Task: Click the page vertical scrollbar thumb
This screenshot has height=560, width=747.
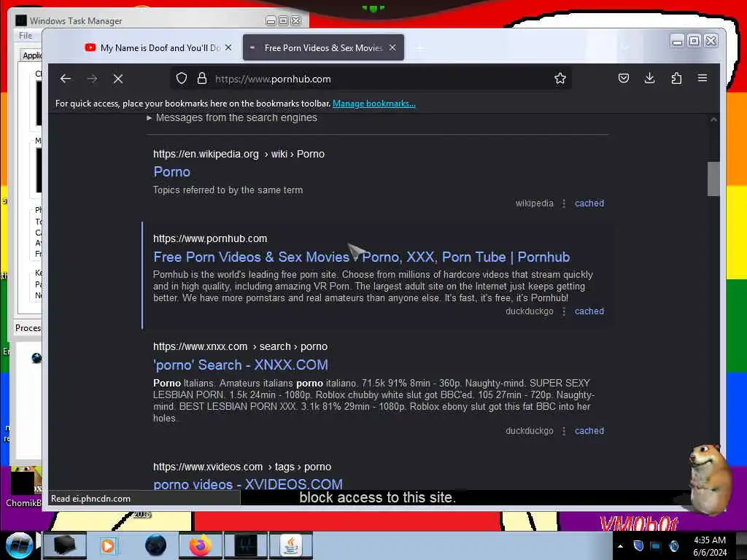Action: tap(713, 179)
